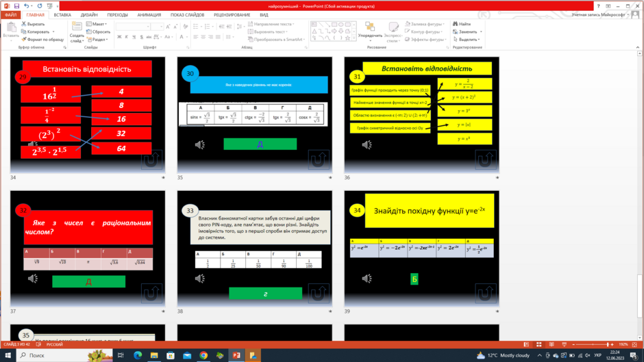Click the zoom slider handle
The image size is (644, 362).
coord(608,344)
